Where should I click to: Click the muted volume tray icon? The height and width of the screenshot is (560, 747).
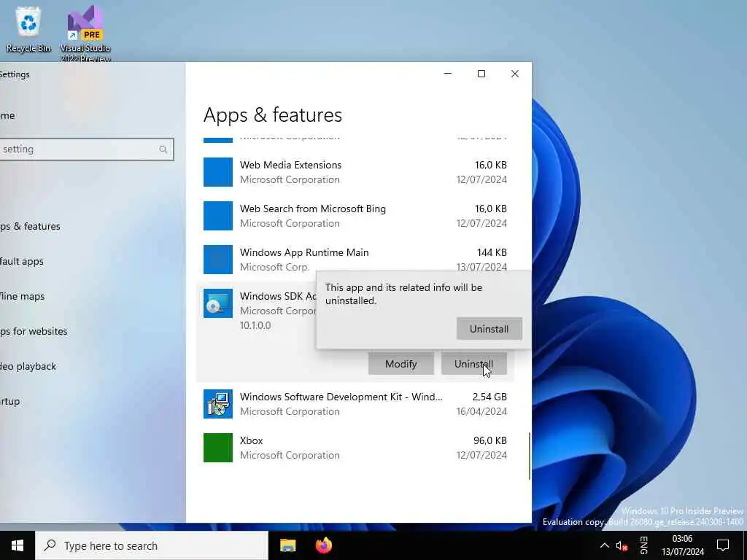coord(622,545)
